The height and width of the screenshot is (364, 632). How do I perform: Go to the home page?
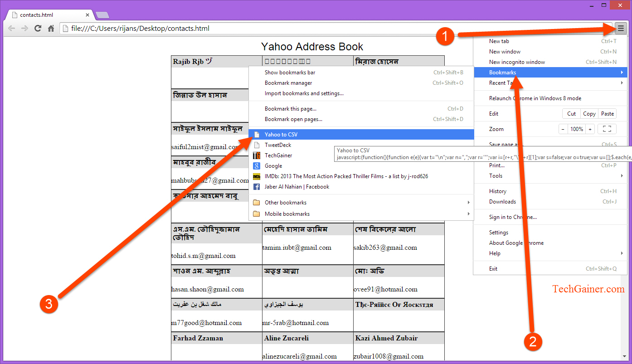point(51,28)
